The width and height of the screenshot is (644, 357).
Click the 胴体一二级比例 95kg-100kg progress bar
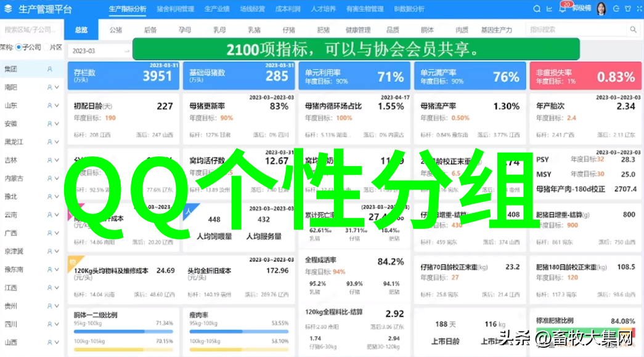tap(123, 331)
